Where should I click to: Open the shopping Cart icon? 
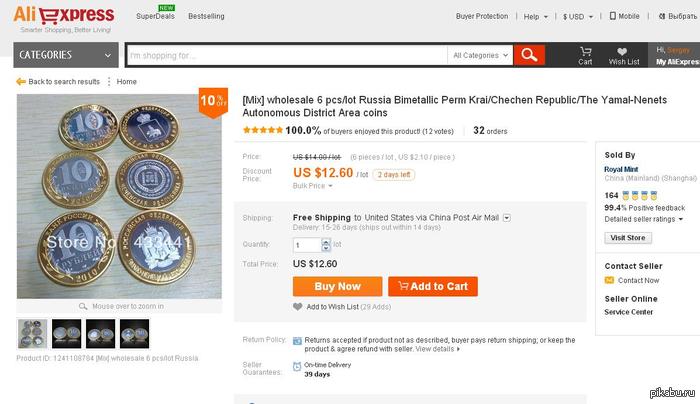coord(585,52)
